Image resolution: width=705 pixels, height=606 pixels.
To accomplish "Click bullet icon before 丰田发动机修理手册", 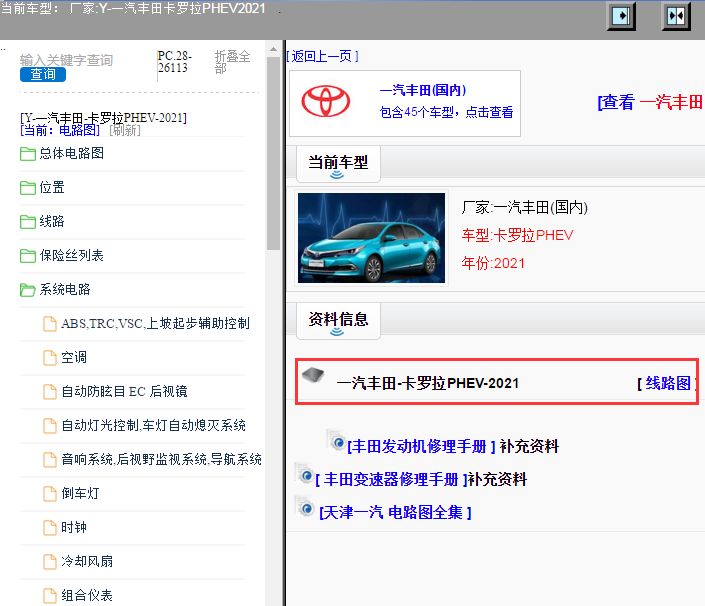I will pos(336,441).
